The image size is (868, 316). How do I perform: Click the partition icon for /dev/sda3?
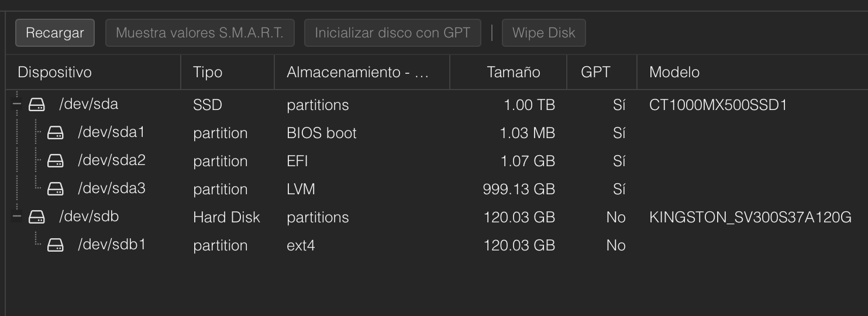pos(56,189)
